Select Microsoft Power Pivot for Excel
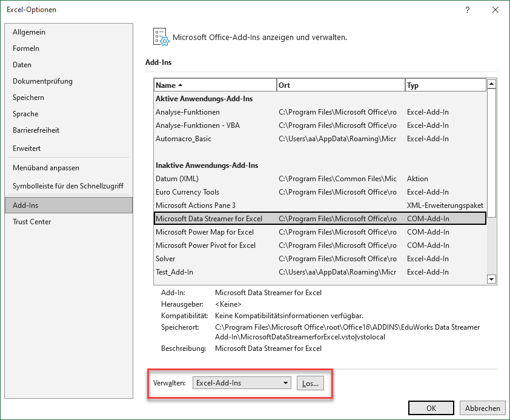The image size is (510, 420). pos(320,245)
